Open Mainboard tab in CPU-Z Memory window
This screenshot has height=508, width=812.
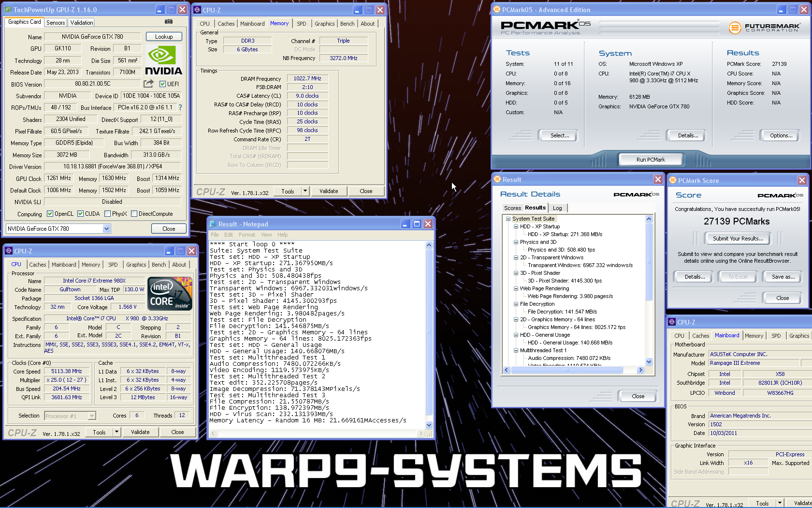[x=252, y=24]
